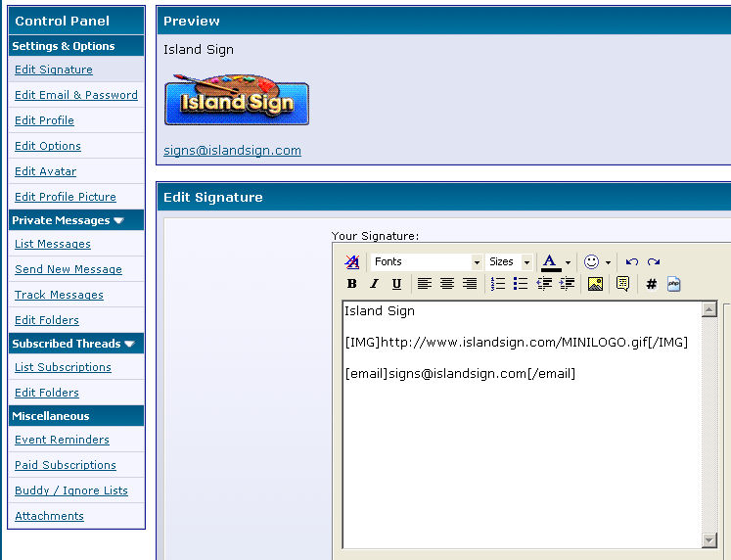Toggle bold formatting in signature editor

[x=352, y=284]
